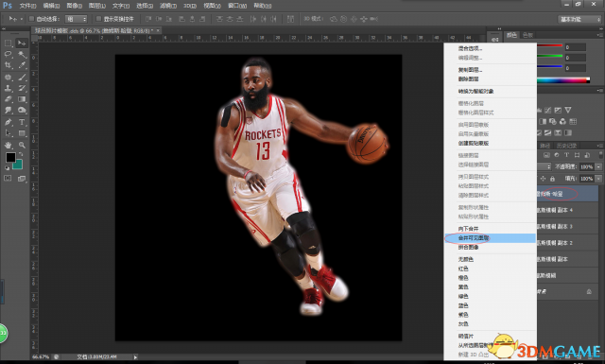Open the 不透明度 slider arrow
Screen dimensions: 605x364
click(598, 166)
